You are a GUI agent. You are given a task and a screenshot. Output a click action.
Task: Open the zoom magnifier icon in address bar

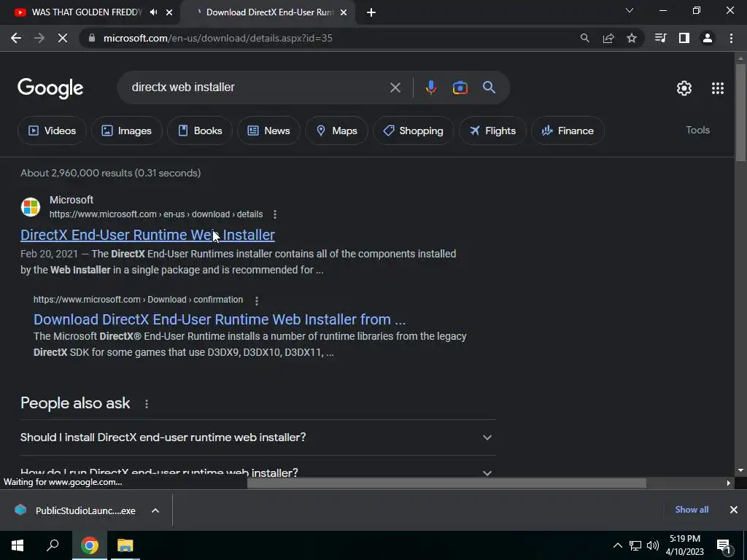(x=584, y=38)
